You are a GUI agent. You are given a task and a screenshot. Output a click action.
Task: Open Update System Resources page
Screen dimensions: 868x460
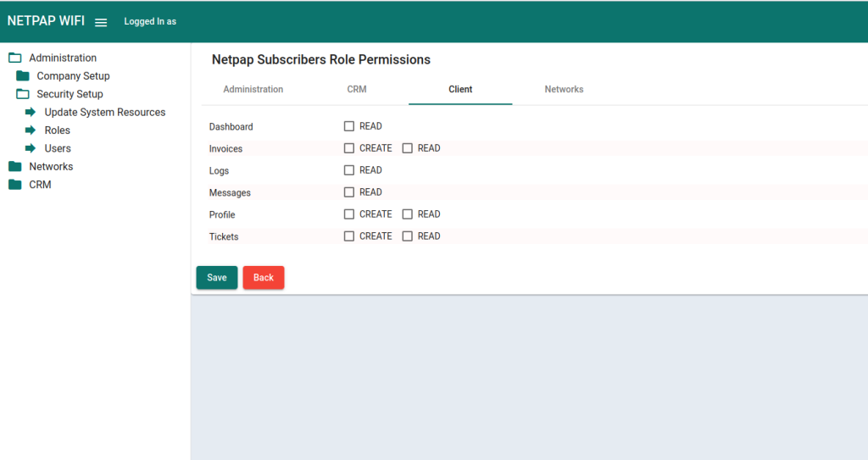(104, 113)
